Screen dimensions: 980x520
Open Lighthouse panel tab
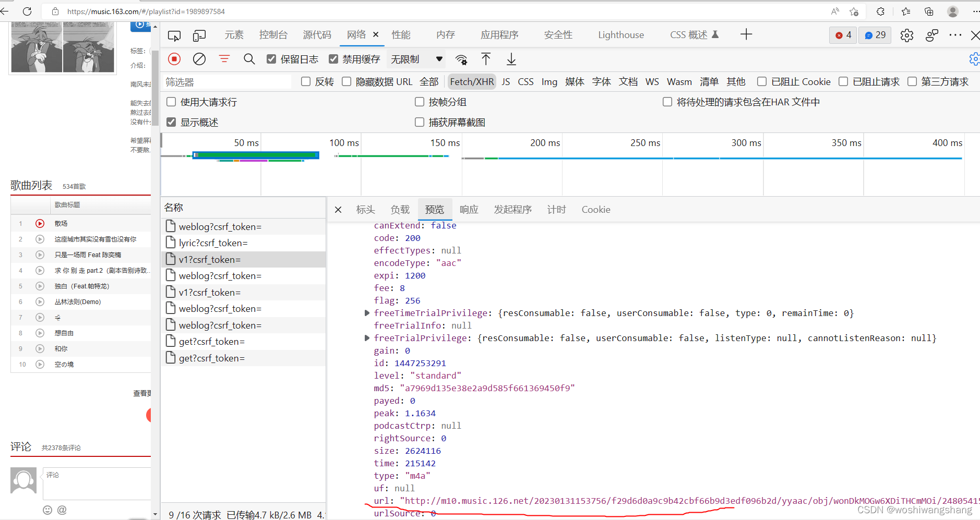(x=621, y=35)
